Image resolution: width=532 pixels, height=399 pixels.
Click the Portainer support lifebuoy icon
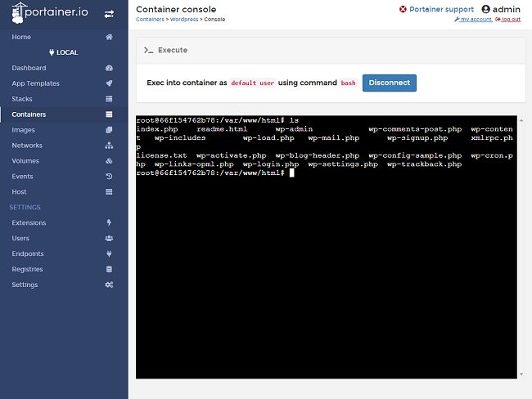coord(403,9)
